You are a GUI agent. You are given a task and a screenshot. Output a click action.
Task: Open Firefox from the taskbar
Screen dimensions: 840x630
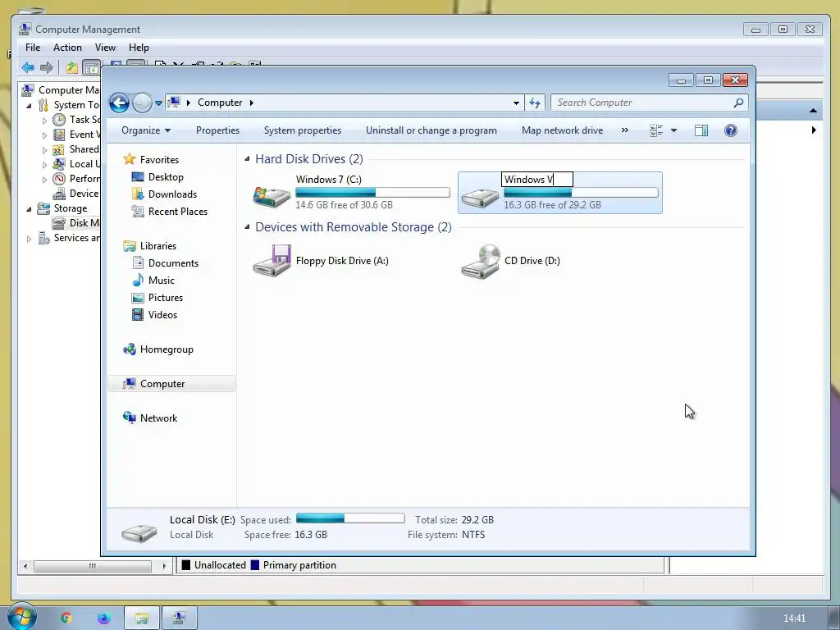click(104, 619)
